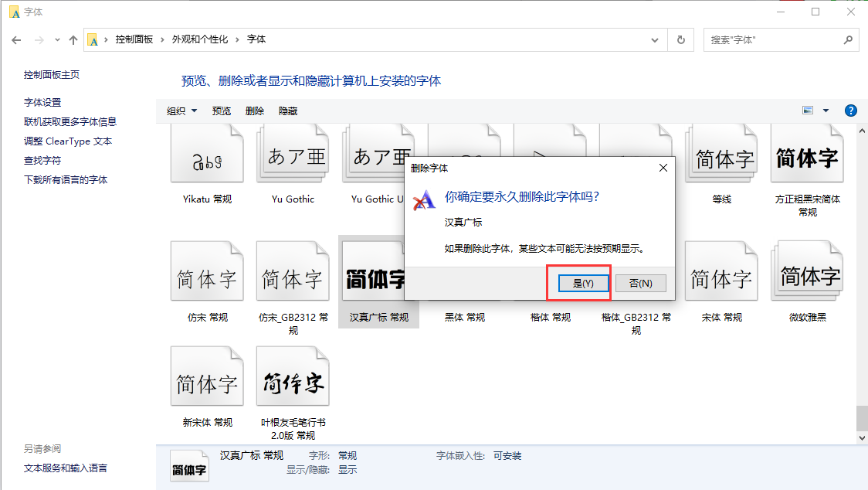Image resolution: width=868 pixels, height=490 pixels.
Task: Click the delete font warning icon
Action: (424, 201)
